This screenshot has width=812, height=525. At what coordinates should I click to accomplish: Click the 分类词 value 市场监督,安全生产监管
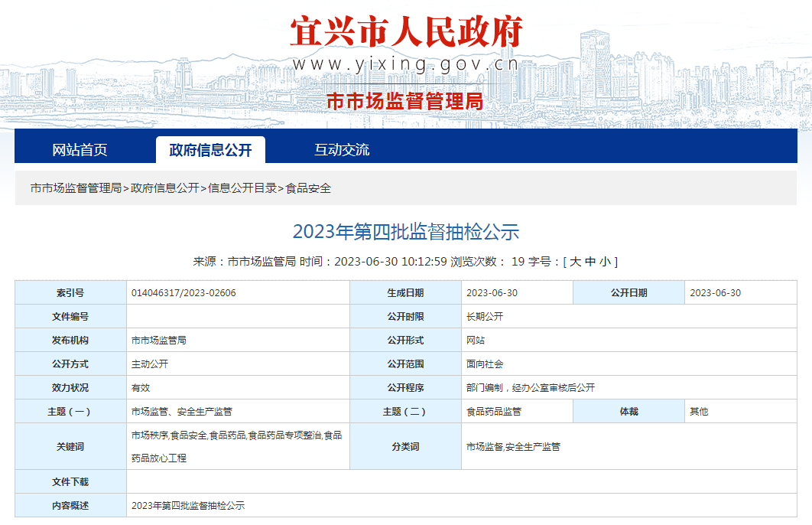[x=513, y=446]
